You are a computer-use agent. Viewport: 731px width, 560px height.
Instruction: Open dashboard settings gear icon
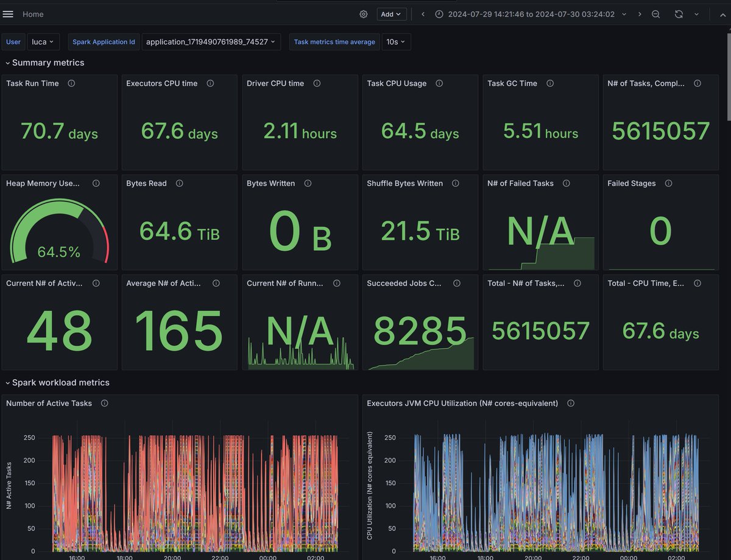tap(364, 14)
